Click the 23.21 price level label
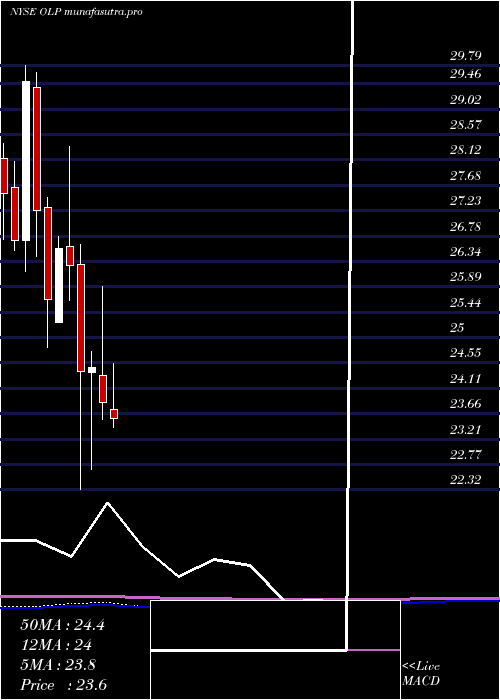500x700 pixels. pyautogui.click(x=466, y=430)
